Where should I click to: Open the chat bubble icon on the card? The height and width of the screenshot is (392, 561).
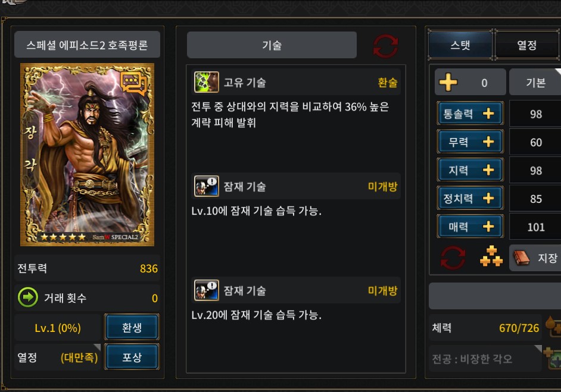point(134,83)
